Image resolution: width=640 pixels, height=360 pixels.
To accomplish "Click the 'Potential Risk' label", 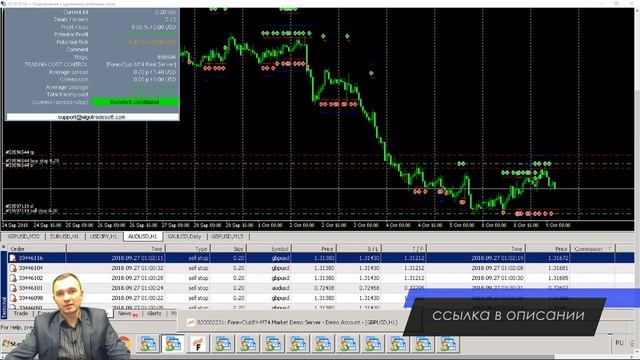I will click(x=72, y=42).
